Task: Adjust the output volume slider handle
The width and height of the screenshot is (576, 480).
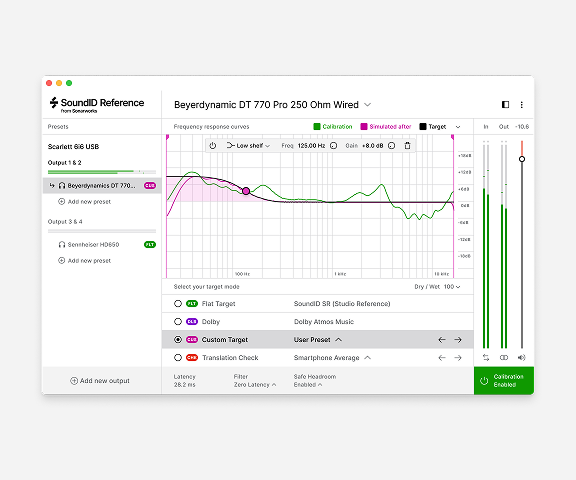Action: (522, 159)
